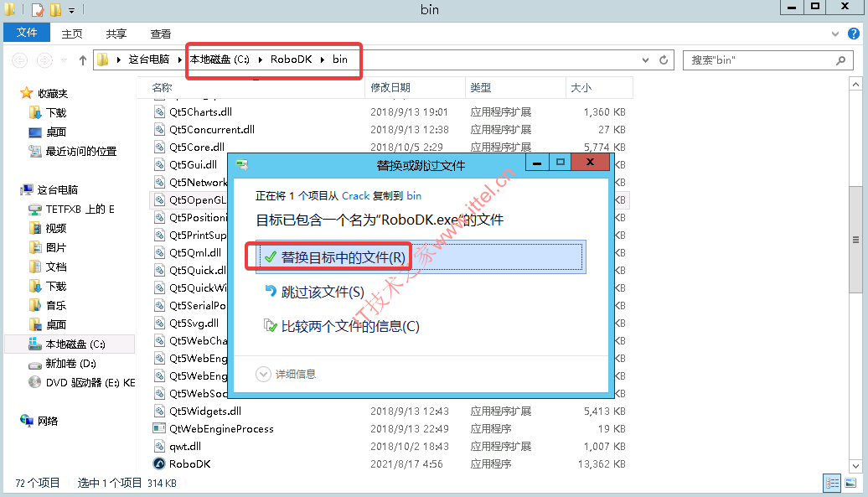
Task: Expand 详细信息 in the replace dialog
Action: (x=286, y=375)
